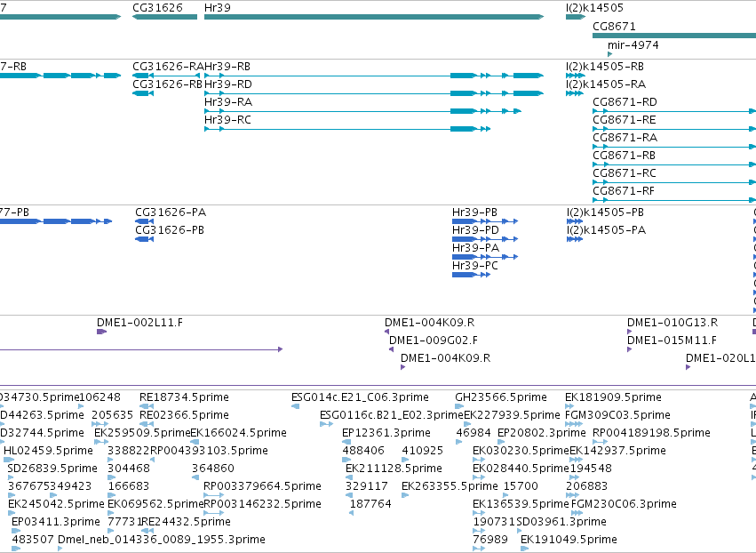
Task: Select the l(2)k14505-PB protein label
Action: click(605, 212)
